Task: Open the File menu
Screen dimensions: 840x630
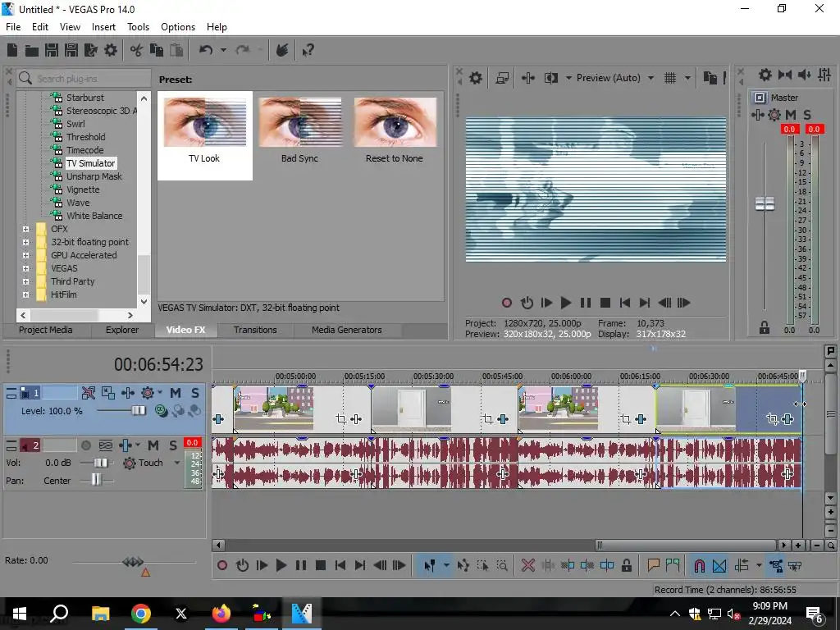Action: click(x=13, y=27)
